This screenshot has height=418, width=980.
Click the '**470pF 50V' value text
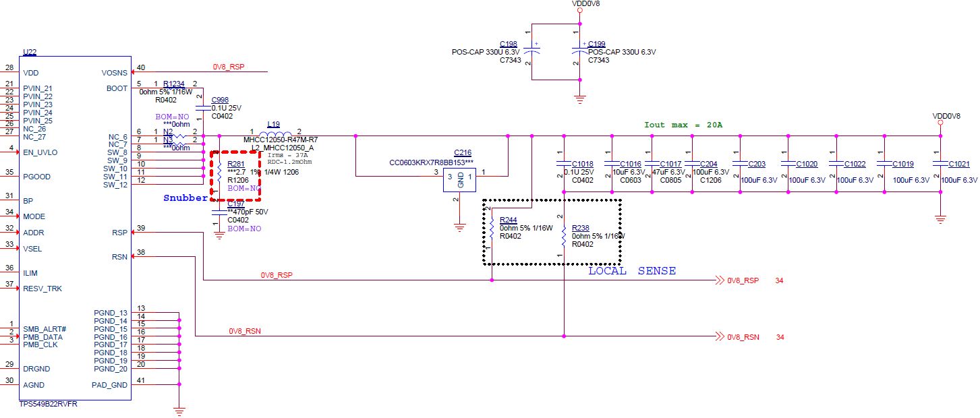(248, 212)
